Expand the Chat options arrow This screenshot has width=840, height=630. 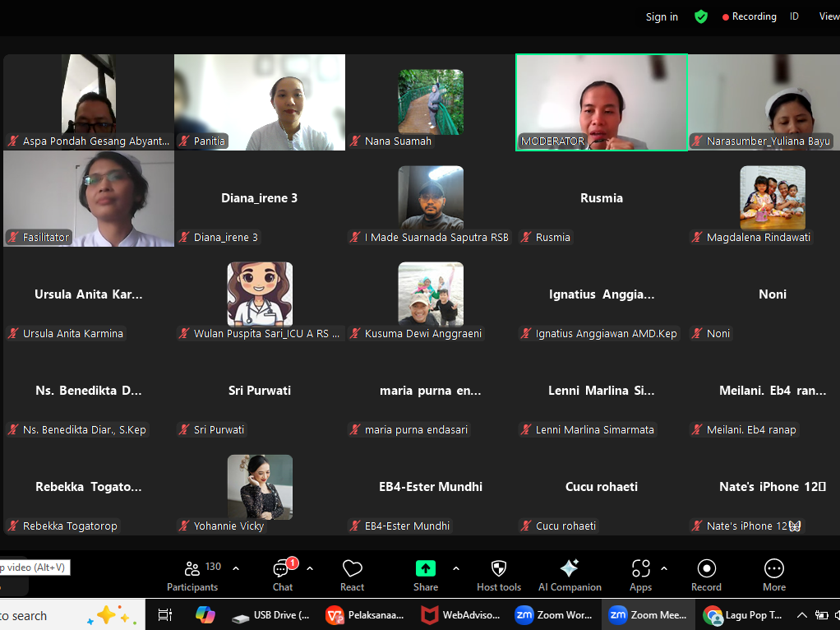[x=310, y=568]
